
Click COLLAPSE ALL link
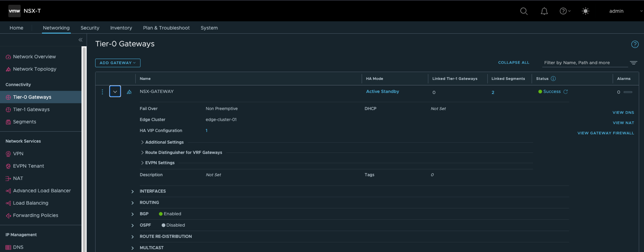513,62
